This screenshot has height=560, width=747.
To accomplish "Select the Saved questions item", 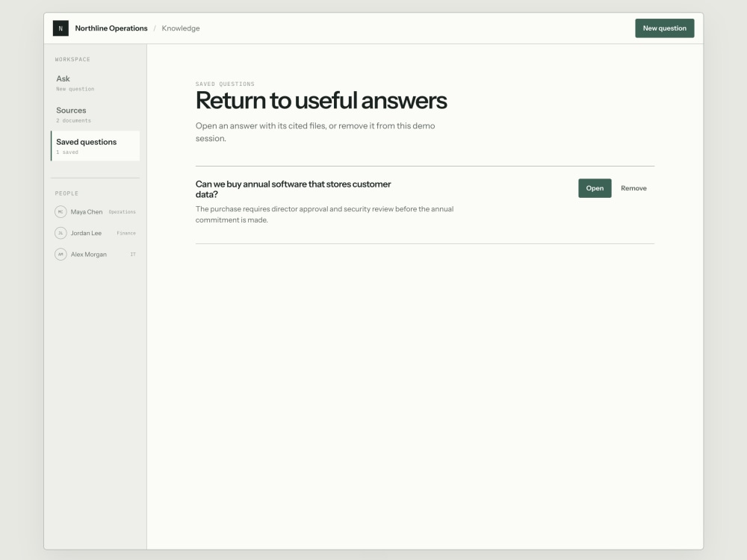I will 96,146.
